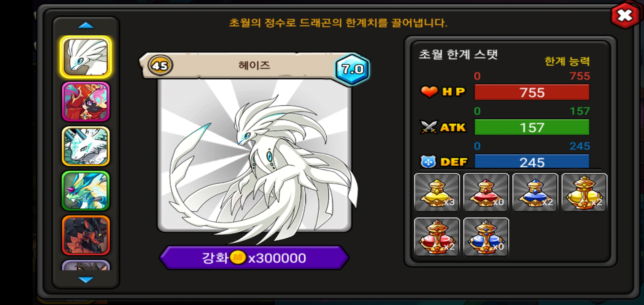
Task: Select the large blue essence potion x0
Action: [486, 237]
